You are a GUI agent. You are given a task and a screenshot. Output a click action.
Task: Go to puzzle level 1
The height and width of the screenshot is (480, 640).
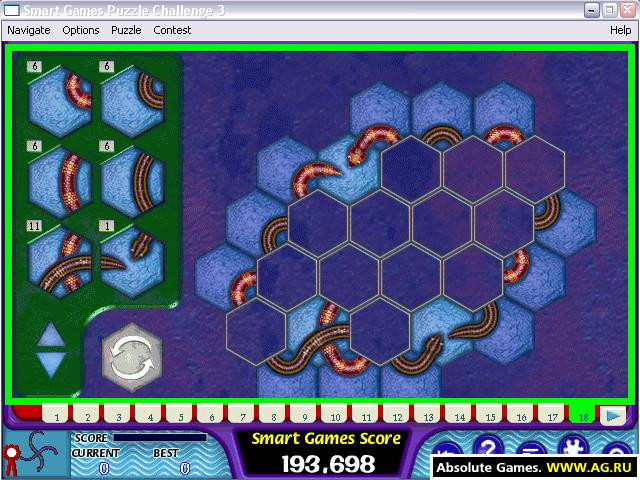coord(57,416)
